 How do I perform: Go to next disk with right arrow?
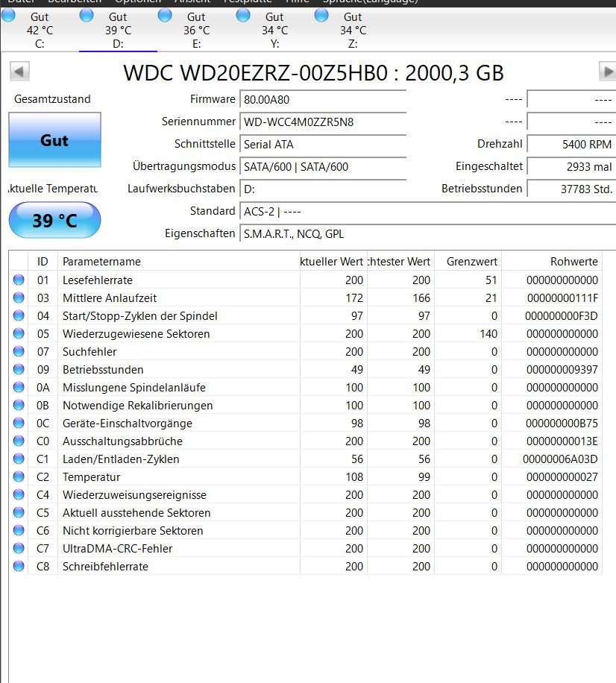[x=608, y=72]
